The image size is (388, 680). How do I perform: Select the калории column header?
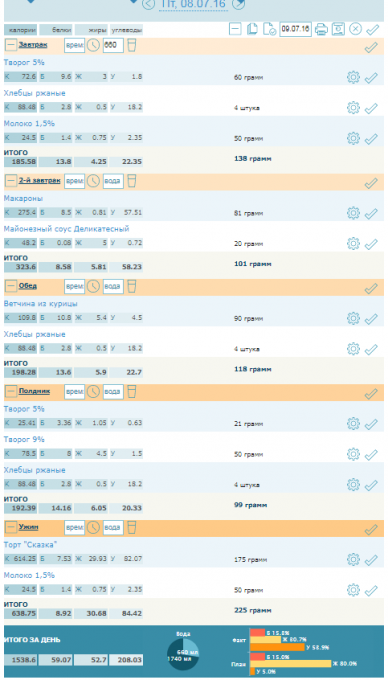[x=20, y=30]
